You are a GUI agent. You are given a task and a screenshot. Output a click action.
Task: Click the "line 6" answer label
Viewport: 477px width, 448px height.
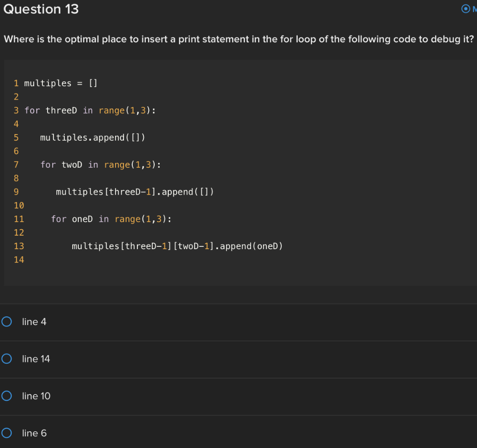click(x=34, y=433)
